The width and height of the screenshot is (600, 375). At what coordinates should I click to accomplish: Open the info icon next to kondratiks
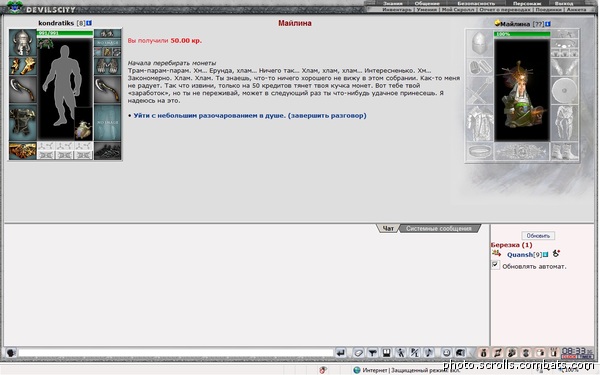[89, 23]
